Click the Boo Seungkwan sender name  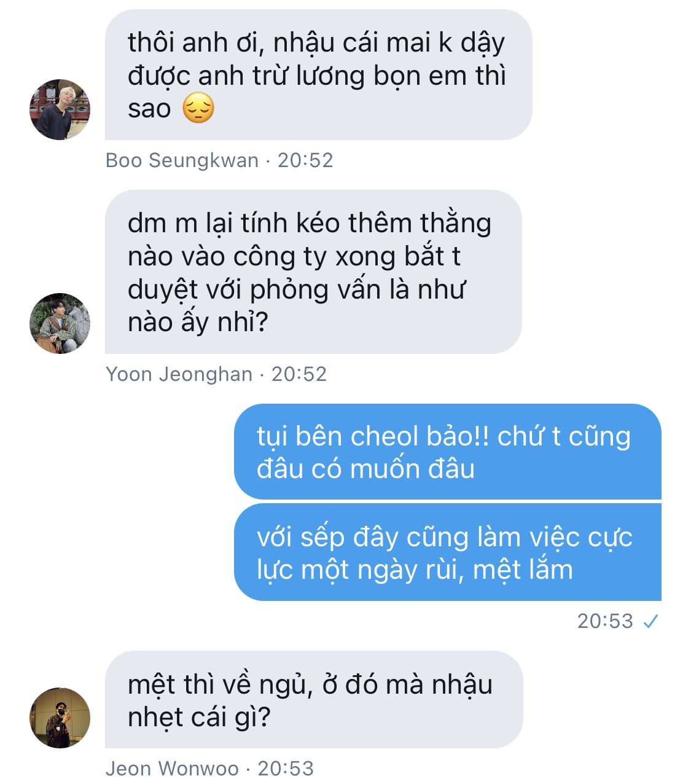pyautogui.click(x=182, y=160)
